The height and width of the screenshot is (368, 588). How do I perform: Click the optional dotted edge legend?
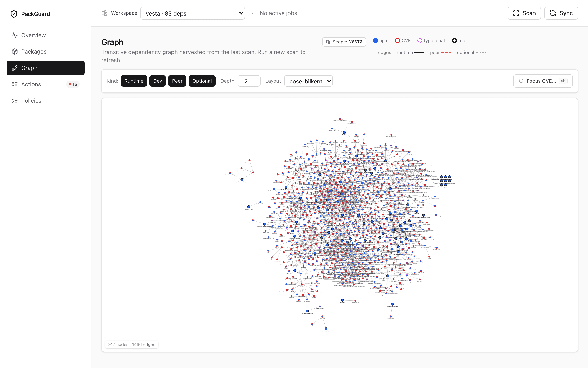pyautogui.click(x=480, y=52)
